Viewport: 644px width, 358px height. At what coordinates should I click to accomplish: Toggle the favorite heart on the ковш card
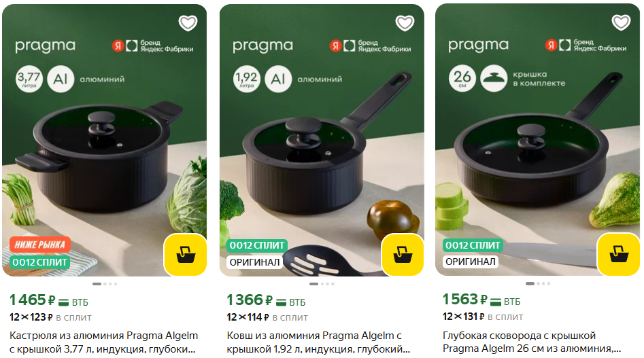pyautogui.click(x=405, y=23)
